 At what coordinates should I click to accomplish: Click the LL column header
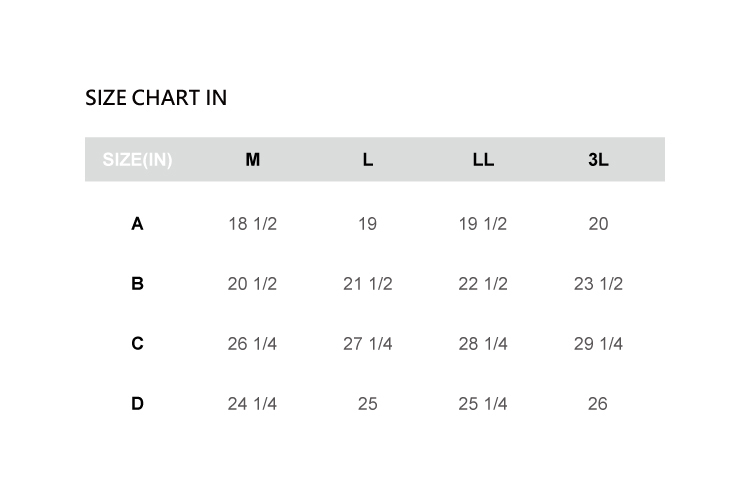point(483,160)
